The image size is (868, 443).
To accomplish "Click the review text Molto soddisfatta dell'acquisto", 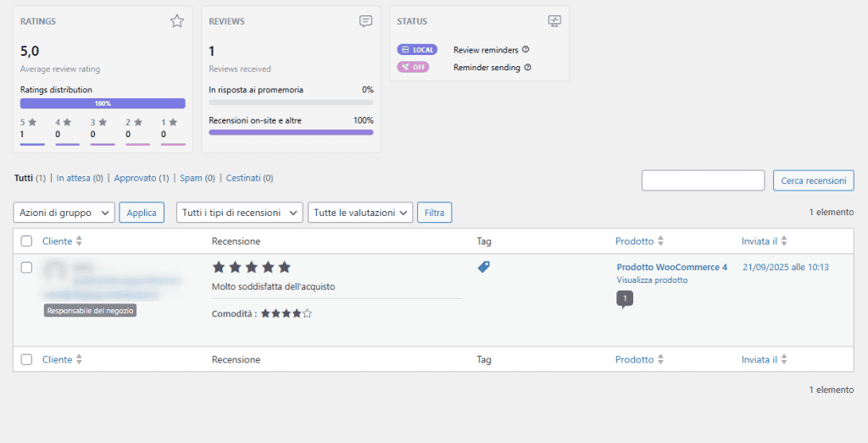I will click(x=274, y=286).
